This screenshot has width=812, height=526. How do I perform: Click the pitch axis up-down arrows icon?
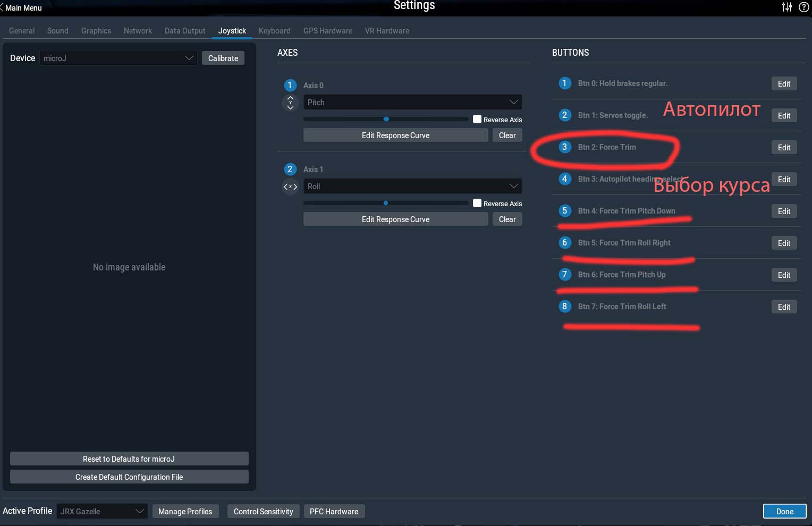tap(290, 103)
